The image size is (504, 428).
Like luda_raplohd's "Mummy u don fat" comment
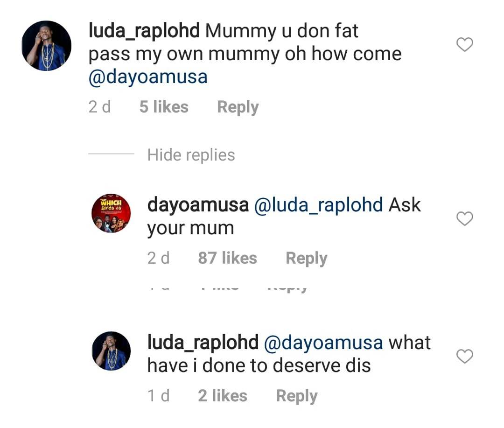click(x=464, y=45)
